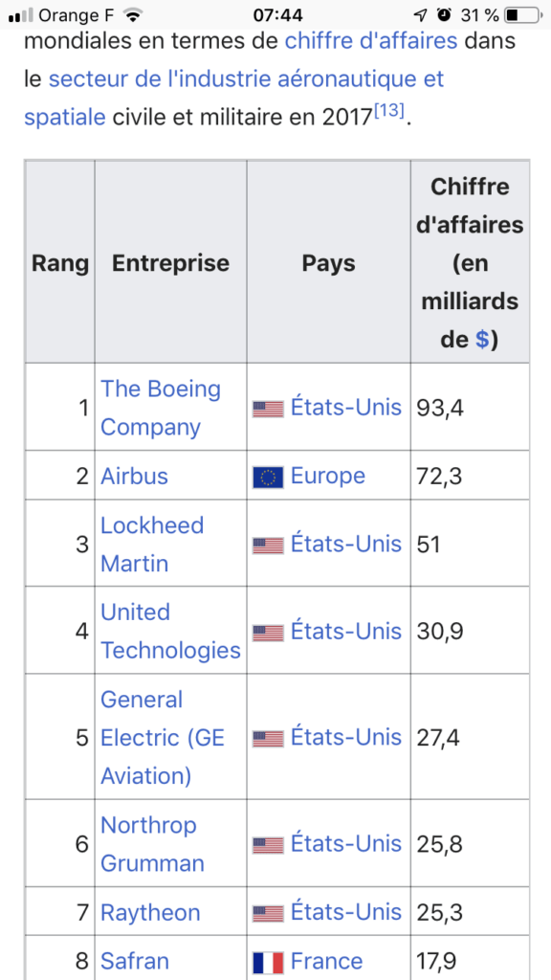The image size is (551, 980).
Task: Tap the alarm clock status icon
Action: (444, 15)
